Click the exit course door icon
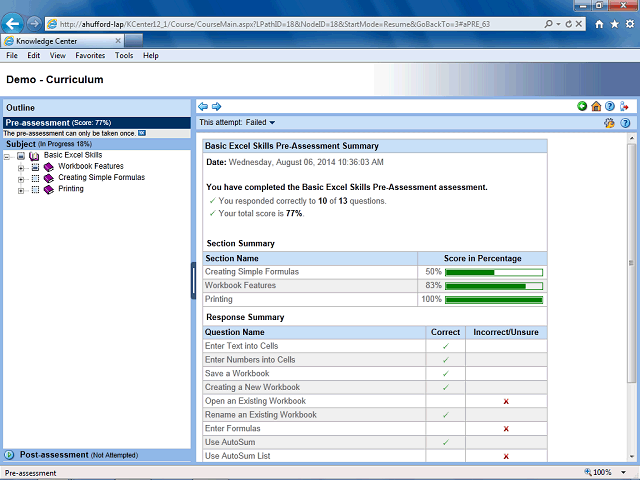The width and height of the screenshot is (640, 480). coord(624,106)
